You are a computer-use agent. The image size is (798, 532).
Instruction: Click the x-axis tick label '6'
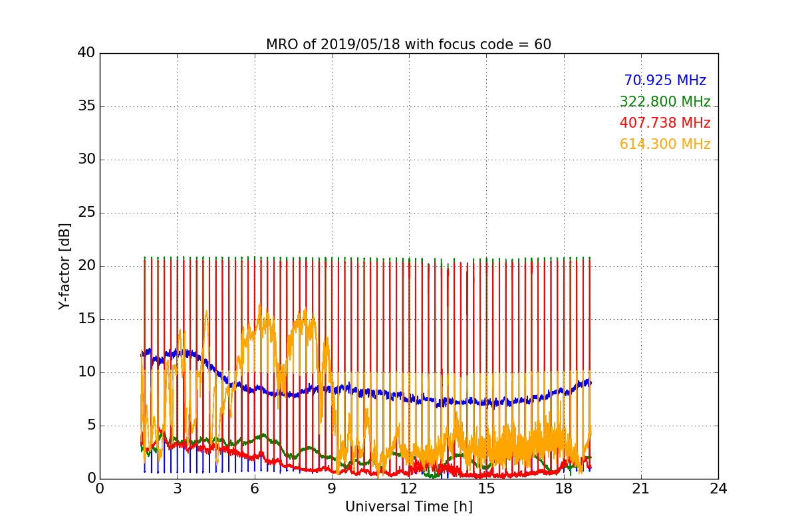pyautogui.click(x=254, y=488)
